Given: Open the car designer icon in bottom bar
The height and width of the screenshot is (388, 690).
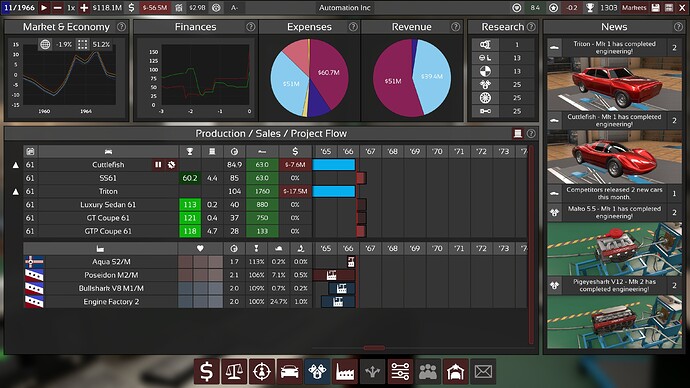Looking at the screenshot, I should pyautogui.click(x=290, y=372).
